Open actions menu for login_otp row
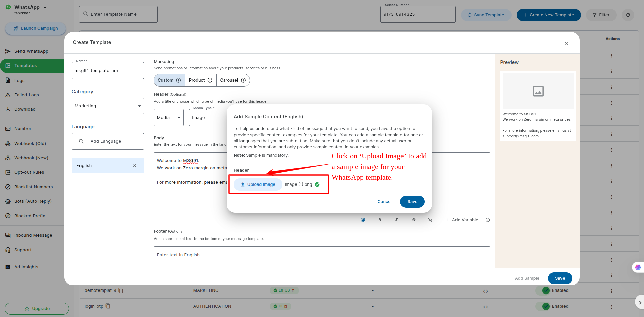The image size is (644, 317). pyautogui.click(x=612, y=307)
